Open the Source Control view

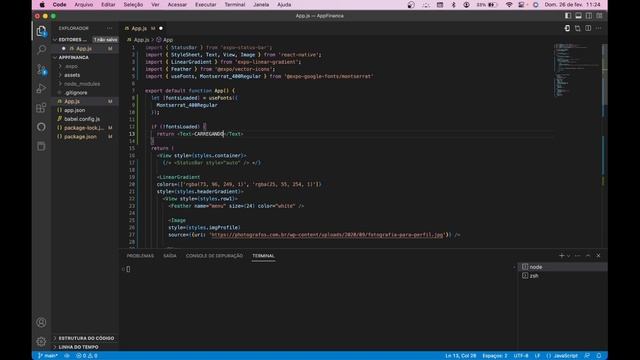41,69
